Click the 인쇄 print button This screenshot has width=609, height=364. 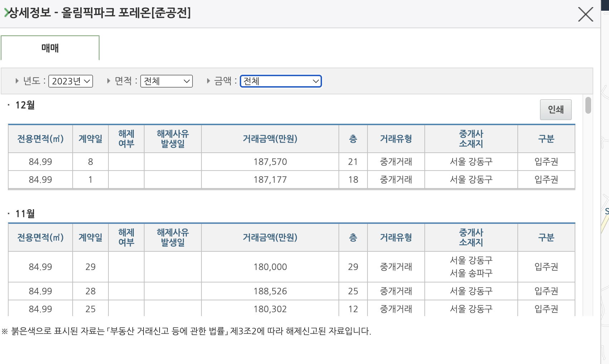point(556,110)
